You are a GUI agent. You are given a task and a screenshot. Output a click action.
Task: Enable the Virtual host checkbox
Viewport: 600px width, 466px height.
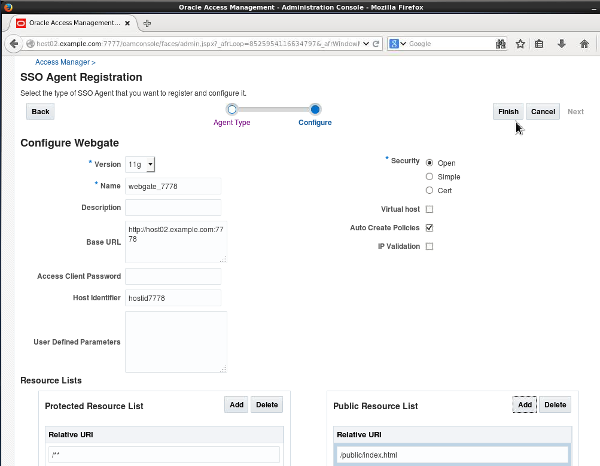[x=429, y=209]
